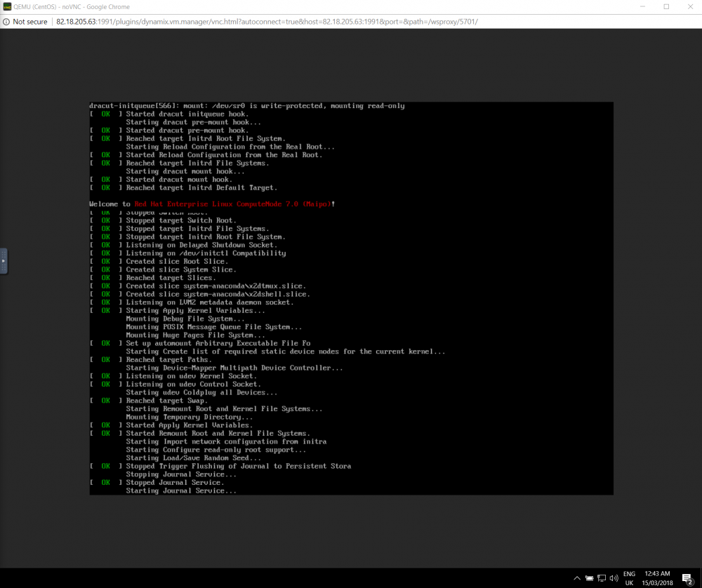The width and height of the screenshot is (702, 588).
Task: Click the noVNC favicon in title bar
Action: (x=7, y=7)
